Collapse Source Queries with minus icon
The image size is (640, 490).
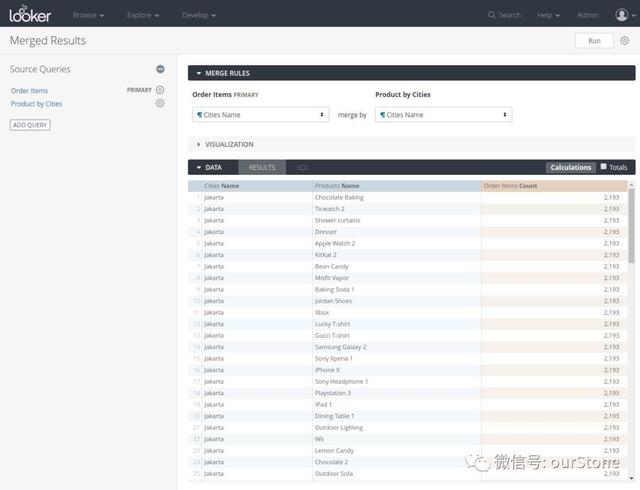tap(160, 69)
